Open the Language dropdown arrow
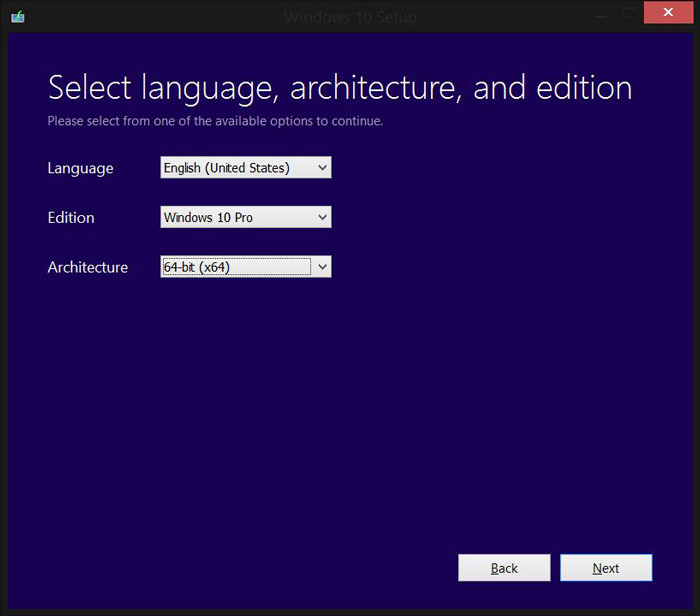 pos(322,168)
